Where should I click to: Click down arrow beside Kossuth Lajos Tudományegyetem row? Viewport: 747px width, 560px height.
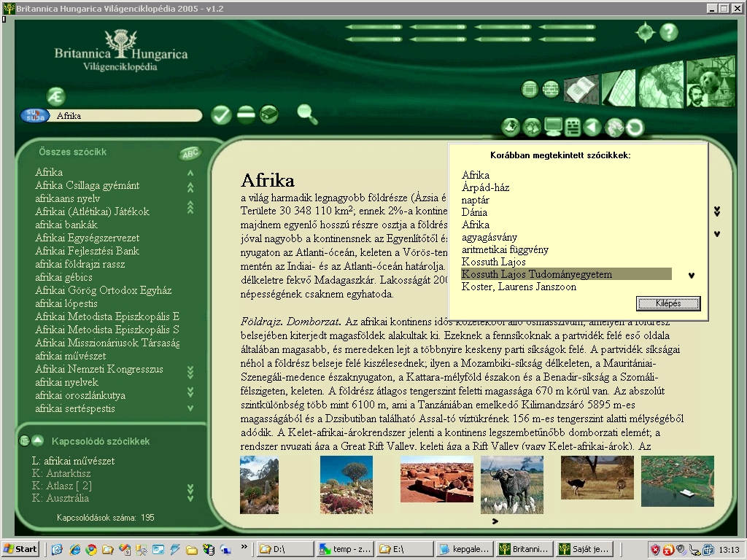coord(692,275)
